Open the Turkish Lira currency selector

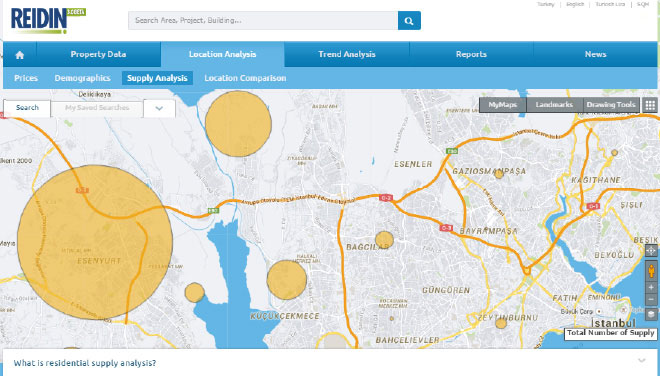(610, 4)
